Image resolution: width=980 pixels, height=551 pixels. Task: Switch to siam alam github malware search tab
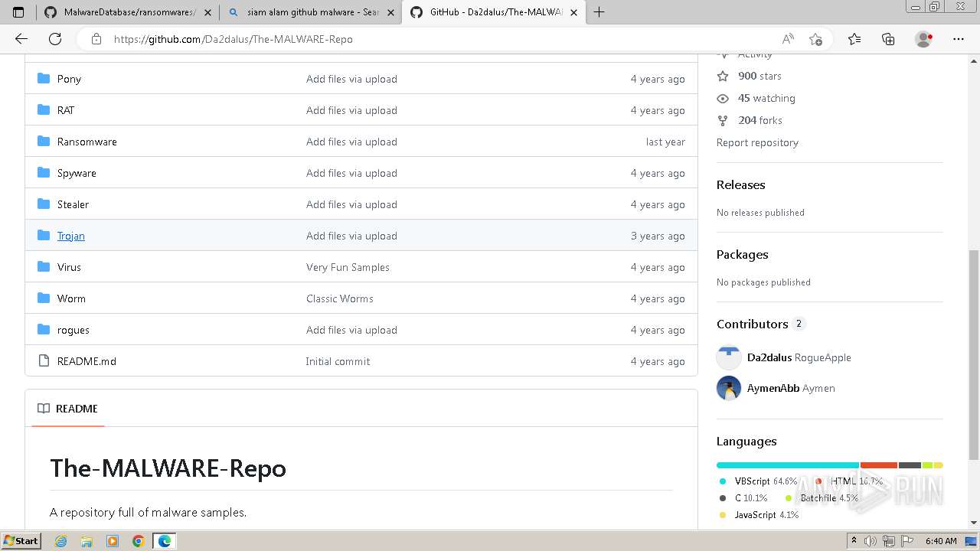click(312, 12)
